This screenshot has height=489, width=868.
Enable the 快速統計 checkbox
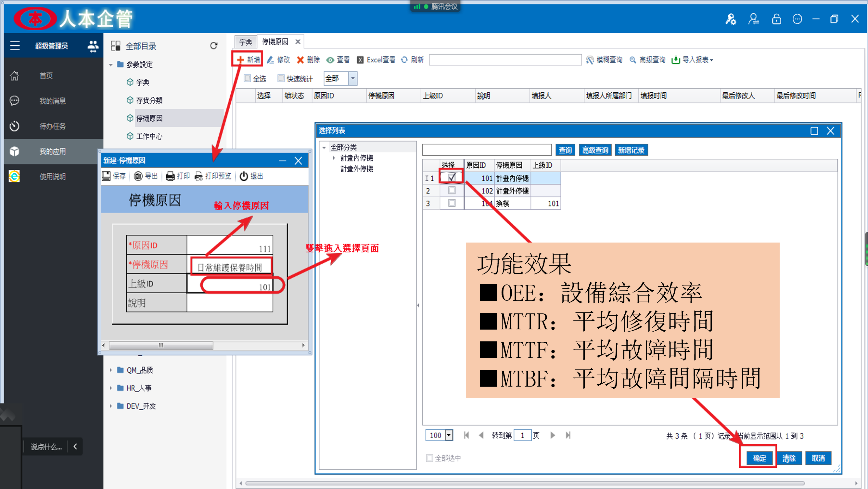pyautogui.click(x=281, y=78)
